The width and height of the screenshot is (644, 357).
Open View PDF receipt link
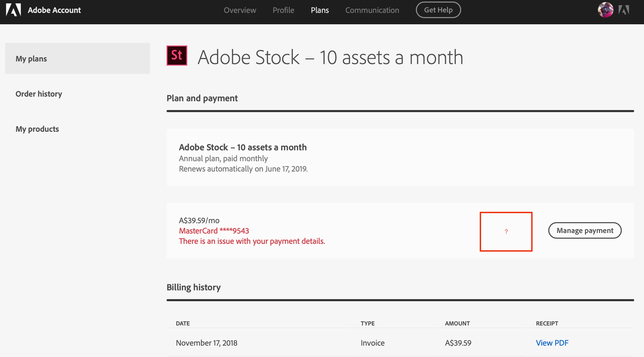552,343
